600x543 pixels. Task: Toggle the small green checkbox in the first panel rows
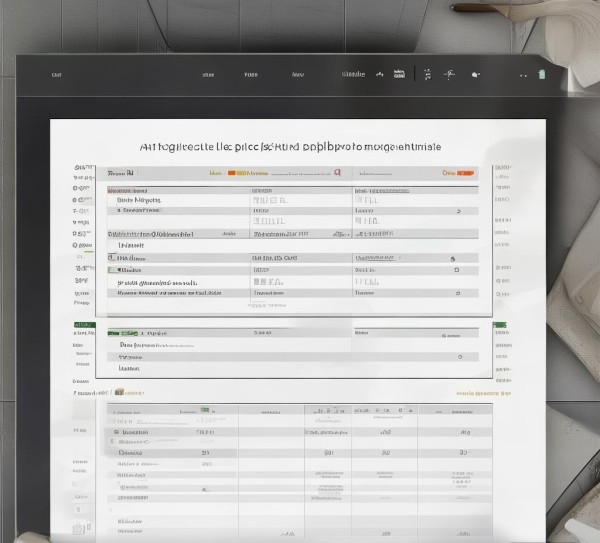pyautogui.click(x=112, y=270)
